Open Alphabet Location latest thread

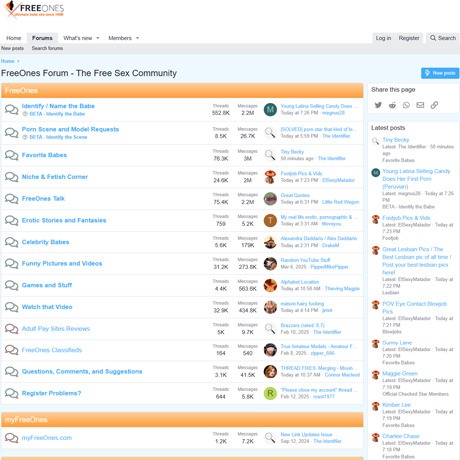point(300,282)
